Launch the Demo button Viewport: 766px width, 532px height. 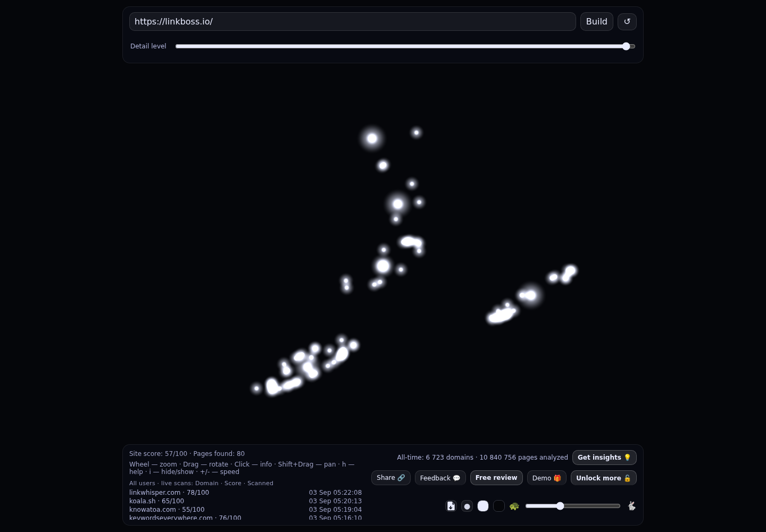point(547,478)
